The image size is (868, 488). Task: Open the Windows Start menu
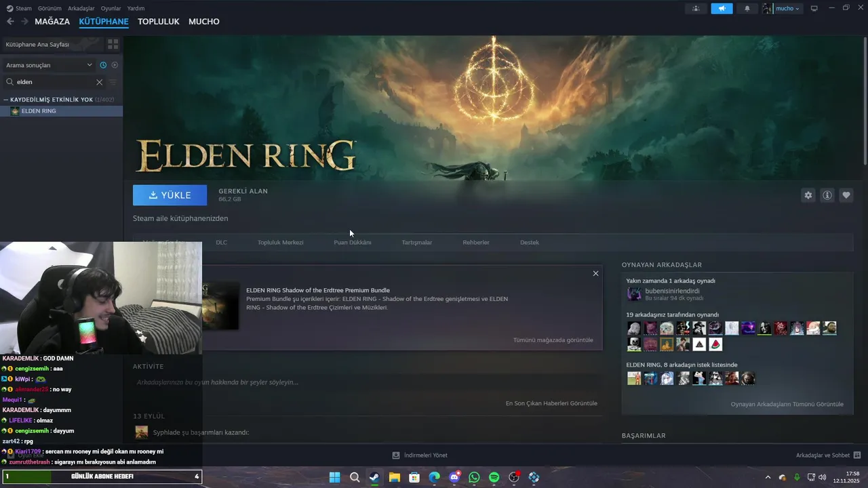[335, 477]
